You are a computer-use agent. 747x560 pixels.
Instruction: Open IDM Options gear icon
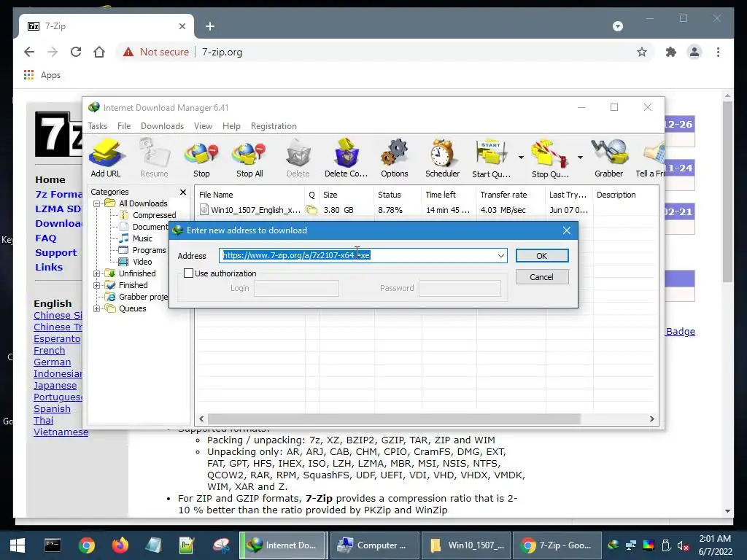(x=395, y=158)
